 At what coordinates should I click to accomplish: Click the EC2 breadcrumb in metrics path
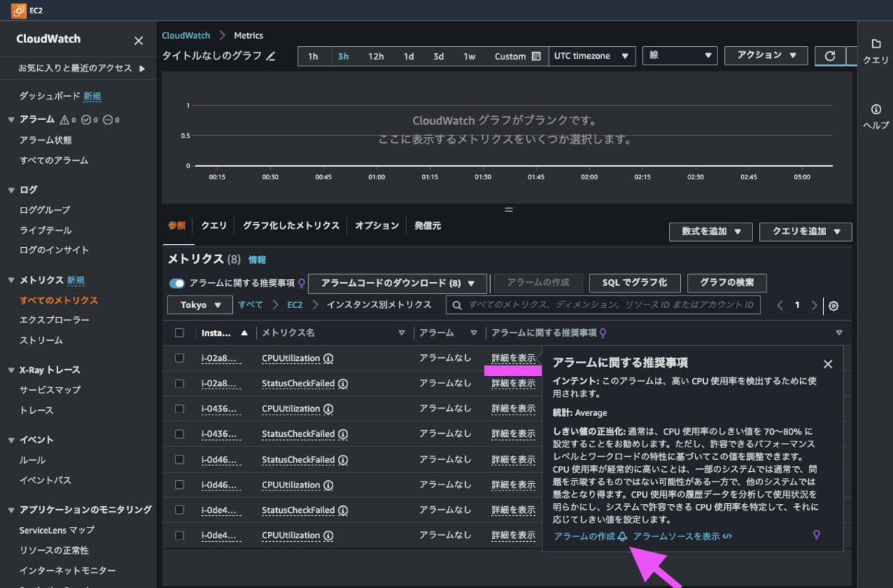pyautogui.click(x=295, y=305)
